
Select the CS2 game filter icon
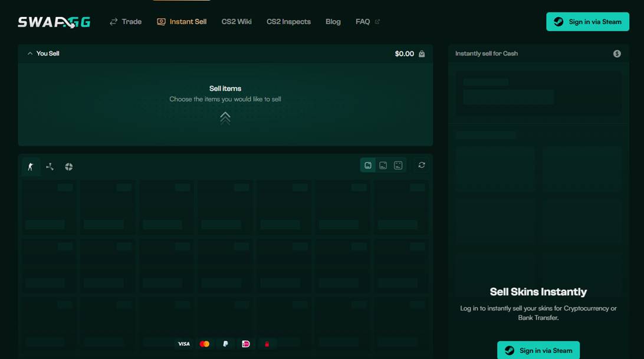tap(31, 166)
